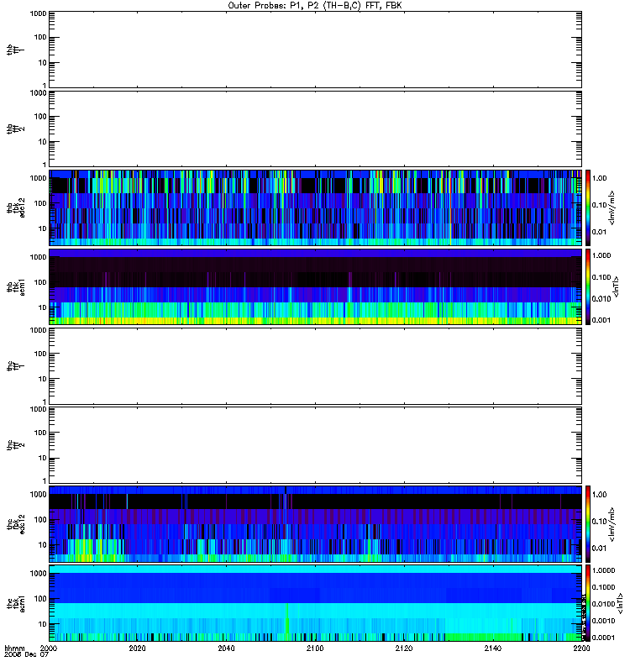
Task: Click the fifth panel's thc fff 1 y-axis title
Action: click(16, 366)
